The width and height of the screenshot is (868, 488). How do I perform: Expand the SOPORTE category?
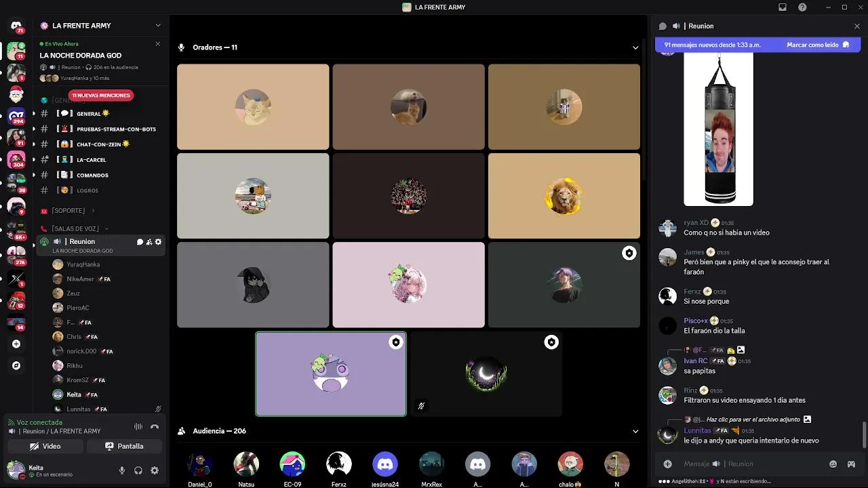[68, 211]
